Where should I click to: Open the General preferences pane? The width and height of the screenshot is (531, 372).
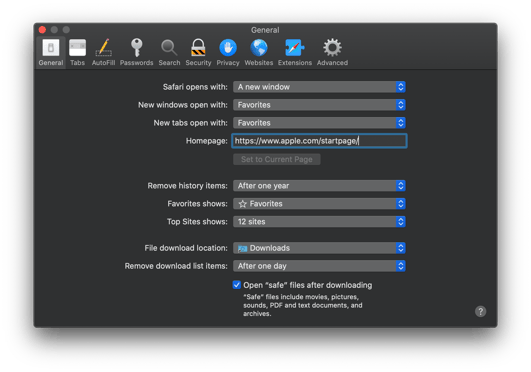pos(51,53)
